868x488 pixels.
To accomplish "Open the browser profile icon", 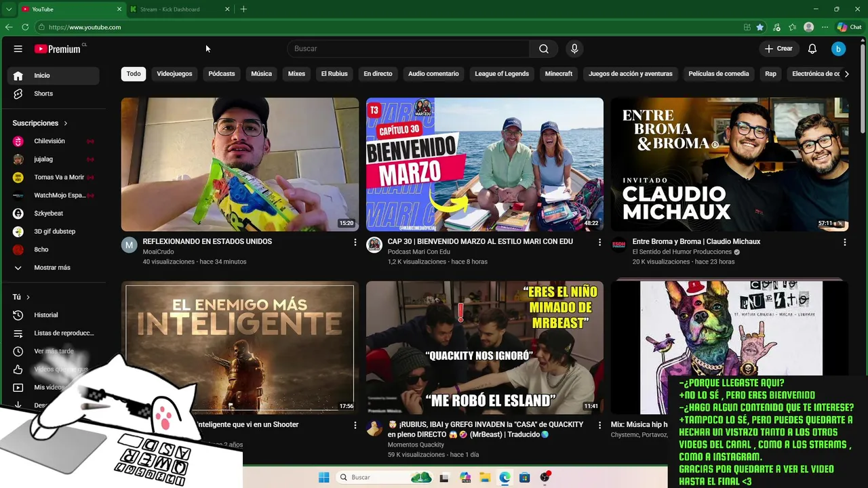I will click(808, 27).
